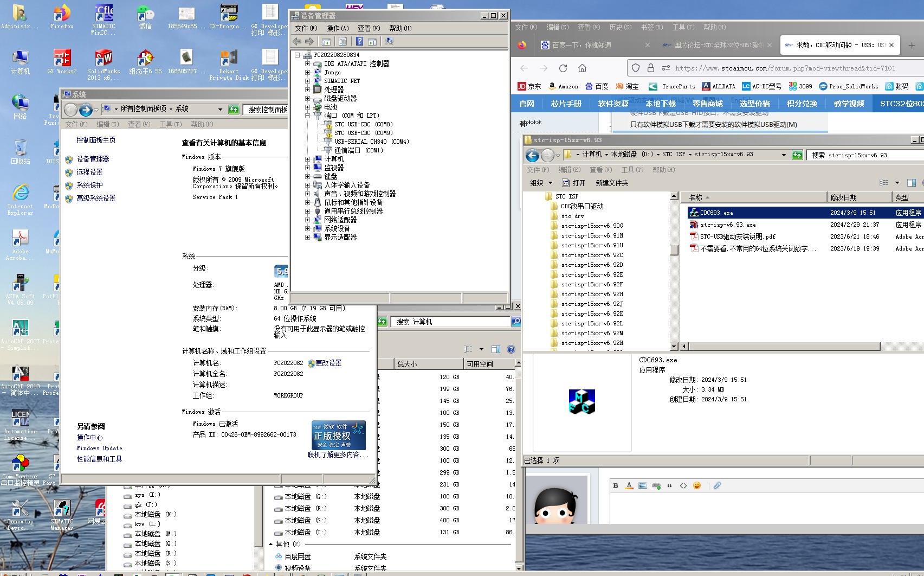This screenshot has height=576, width=924.
Task: Expand the 网络适配器 node
Action: pos(308,220)
